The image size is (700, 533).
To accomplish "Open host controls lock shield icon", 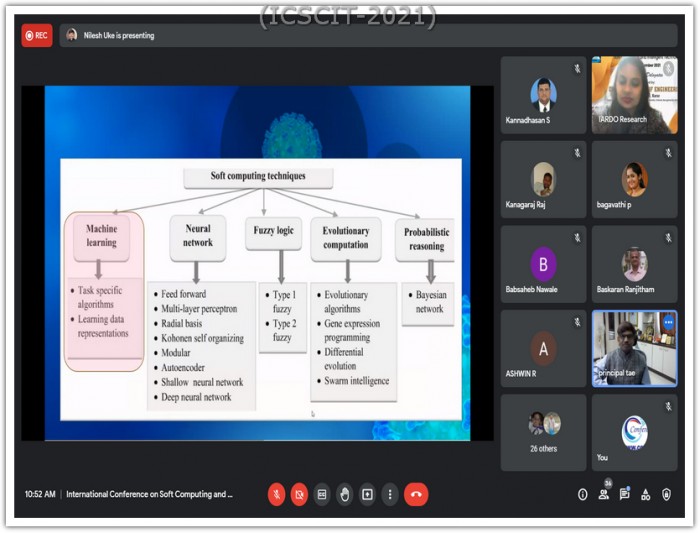I will pyautogui.click(x=667, y=494).
